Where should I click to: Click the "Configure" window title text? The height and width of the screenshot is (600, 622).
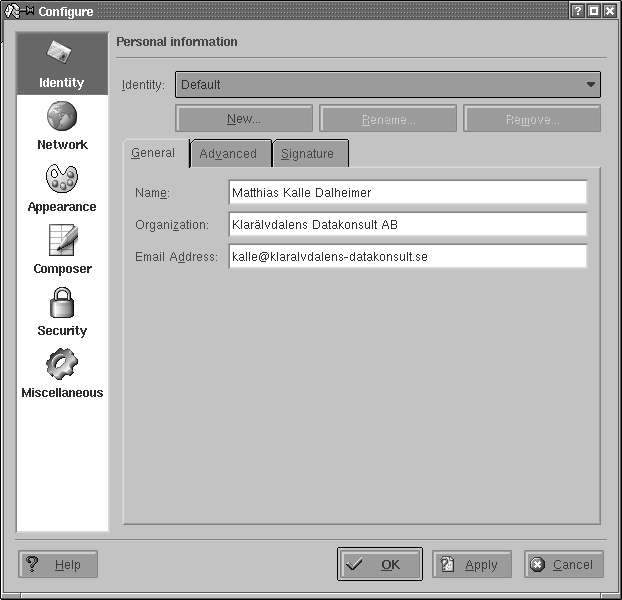point(65,12)
